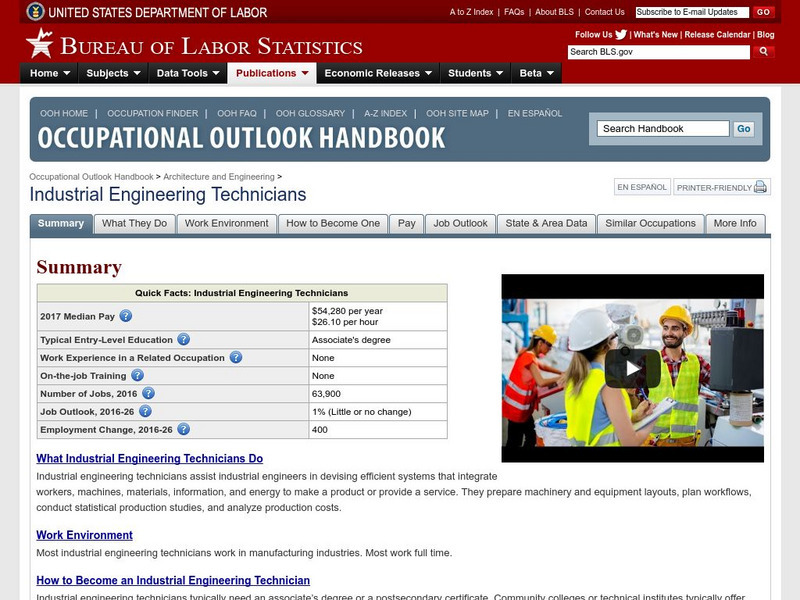Focus the Subscribe to E-mail Updates field
This screenshot has height=600, width=800.
[x=692, y=12]
